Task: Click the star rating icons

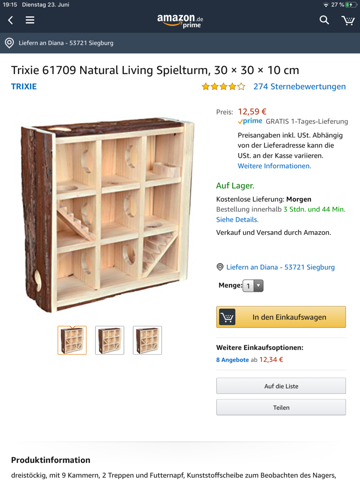Action: click(x=223, y=87)
